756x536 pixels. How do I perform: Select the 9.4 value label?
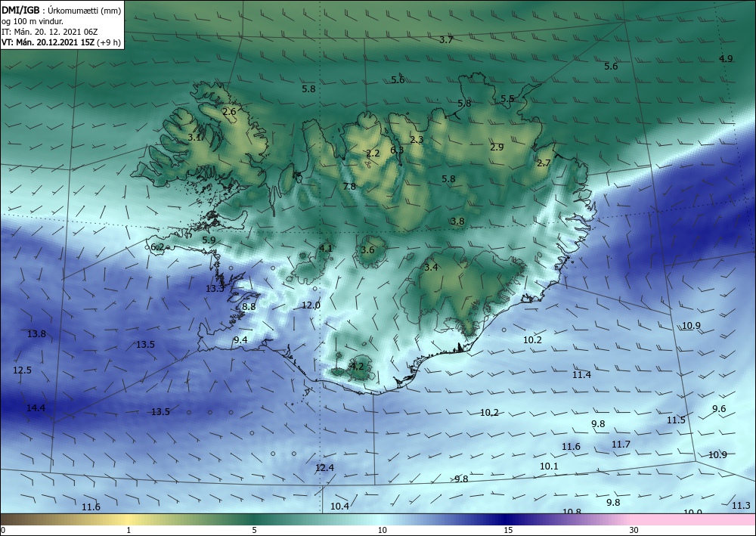[240, 340]
